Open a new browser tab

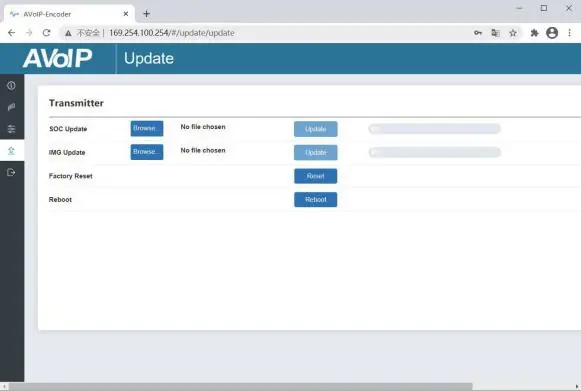[x=146, y=14]
